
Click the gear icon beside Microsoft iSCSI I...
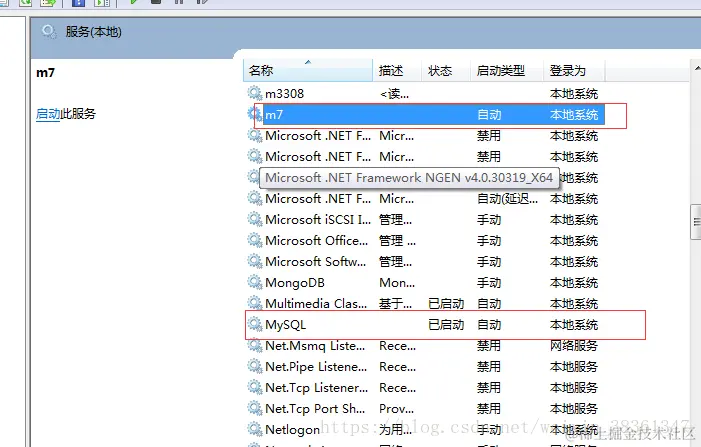click(255, 219)
